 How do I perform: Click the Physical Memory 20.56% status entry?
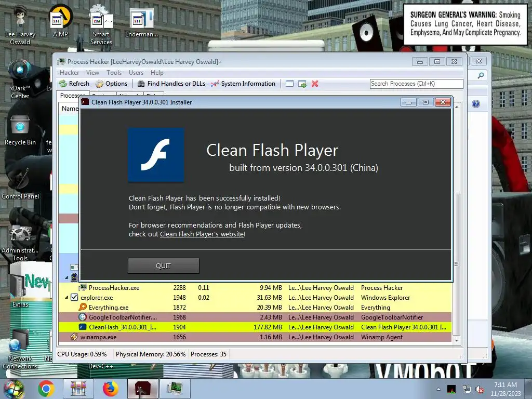click(x=151, y=354)
